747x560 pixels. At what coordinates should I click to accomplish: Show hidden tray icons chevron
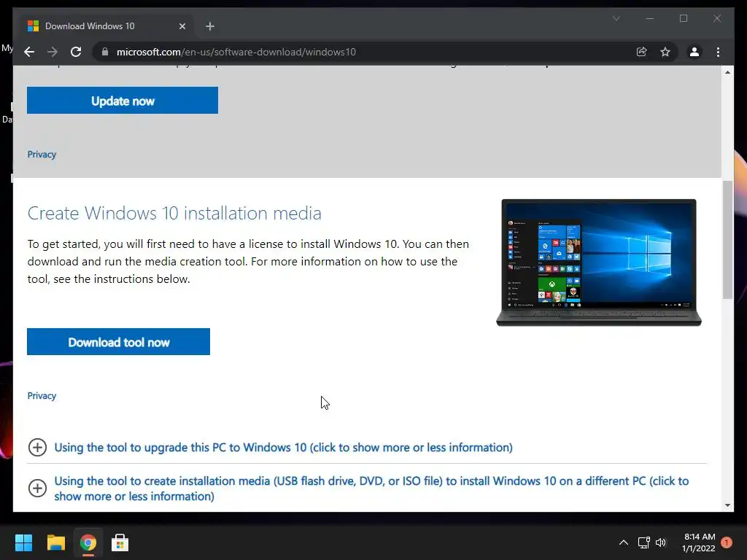point(623,542)
